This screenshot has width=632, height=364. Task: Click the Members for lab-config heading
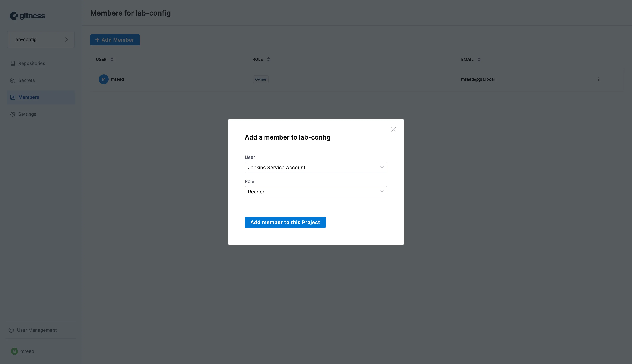[x=130, y=13]
